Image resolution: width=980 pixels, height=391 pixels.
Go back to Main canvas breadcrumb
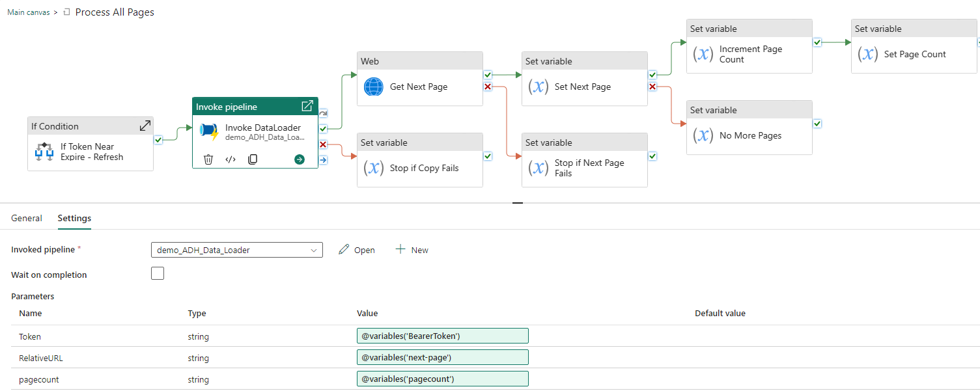coord(28,12)
